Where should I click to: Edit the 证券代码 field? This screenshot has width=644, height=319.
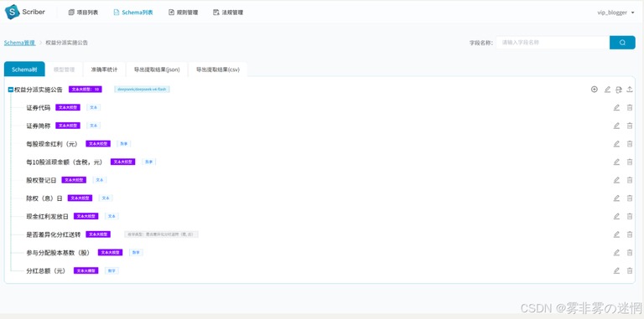pyautogui.click(x=616, y=107)
